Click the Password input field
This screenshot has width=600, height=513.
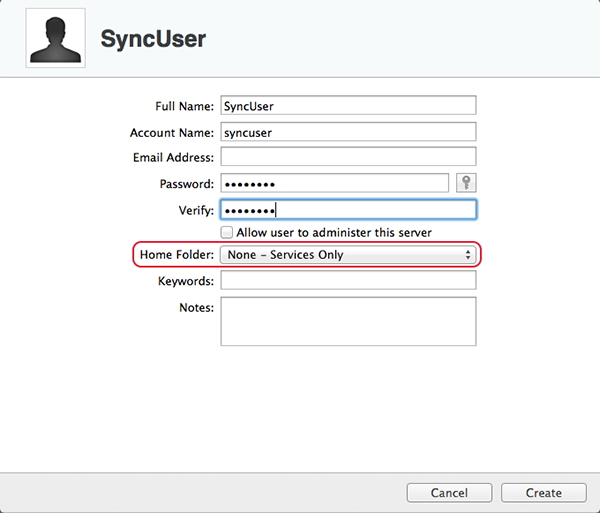pos(334,183)
